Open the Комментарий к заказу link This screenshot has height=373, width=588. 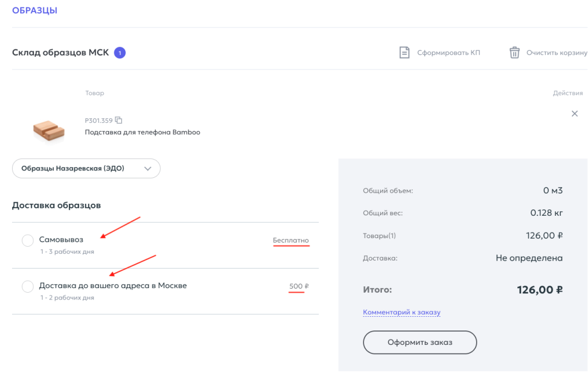click(401, 312)
